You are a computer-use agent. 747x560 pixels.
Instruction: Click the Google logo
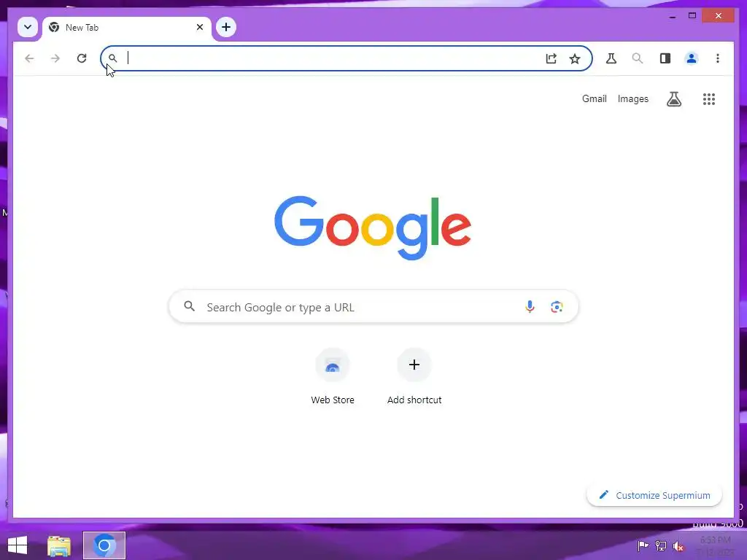click(x=373, y=227)
